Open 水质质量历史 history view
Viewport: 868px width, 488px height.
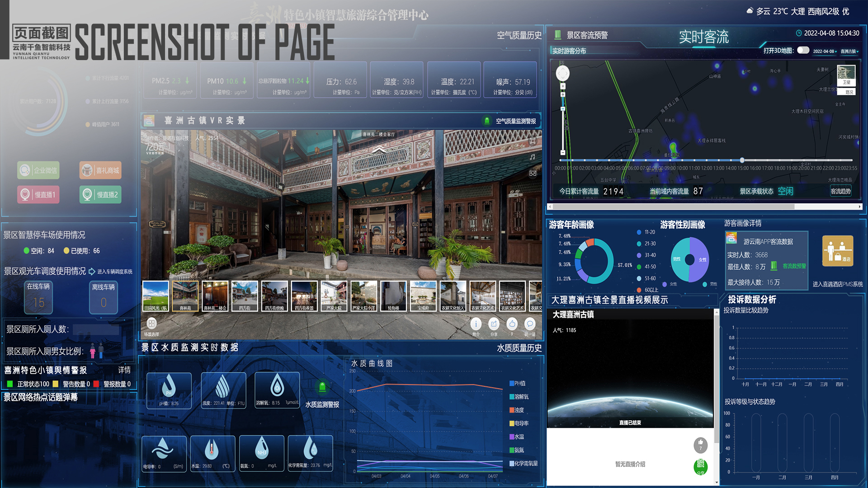519,348
